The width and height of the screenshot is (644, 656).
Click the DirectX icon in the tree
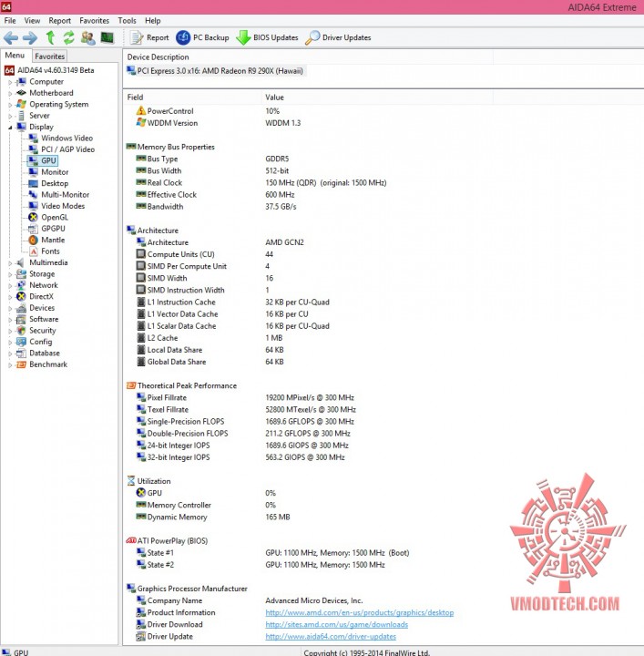click(21, 296)
